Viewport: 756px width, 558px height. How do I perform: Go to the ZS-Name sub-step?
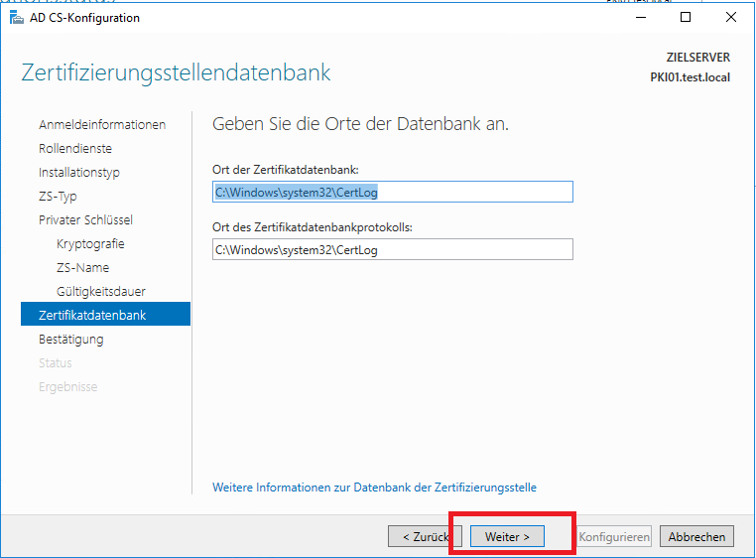[x=82, y=267]
